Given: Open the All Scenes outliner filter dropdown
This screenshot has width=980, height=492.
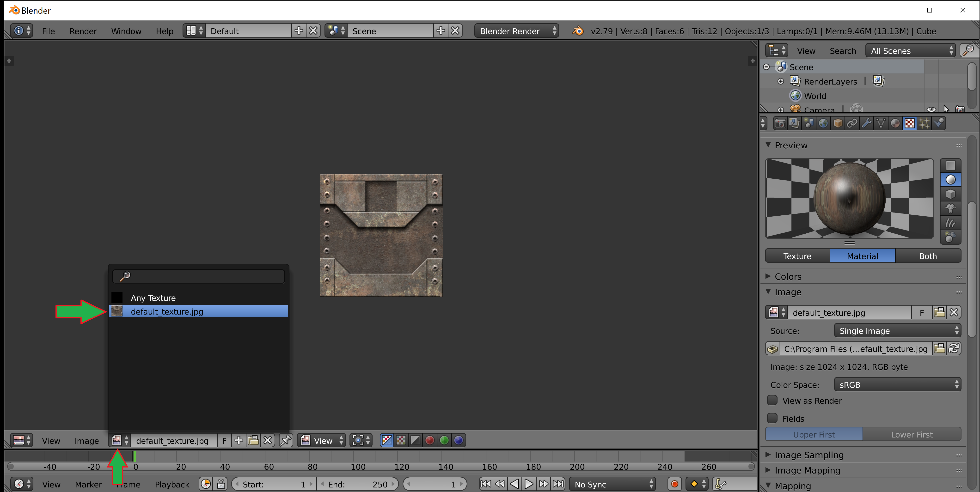Looking at the screenshot, I should tap(911, 51).
